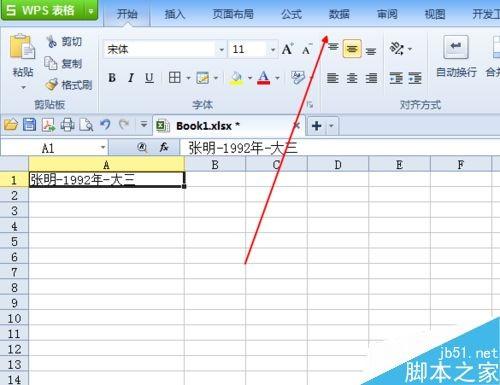This screenshot has height=385, width=500.
Task: Center text horizontally
Action: (352, 78)
